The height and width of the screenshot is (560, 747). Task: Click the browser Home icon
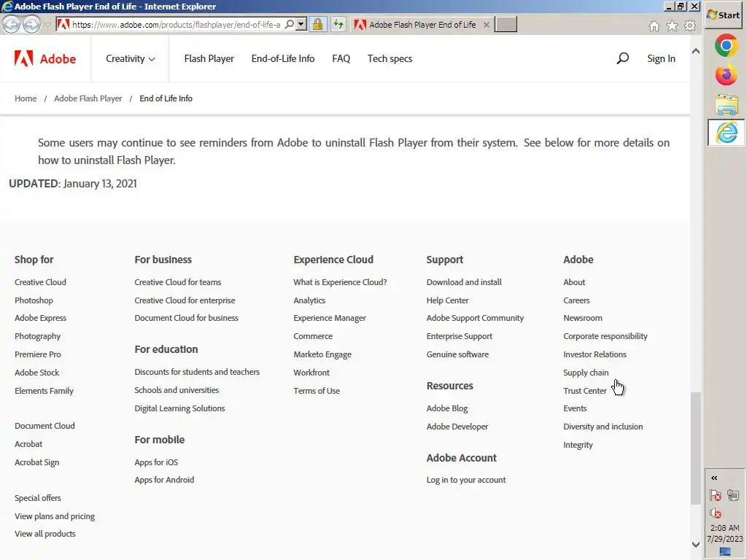(654, 26)
